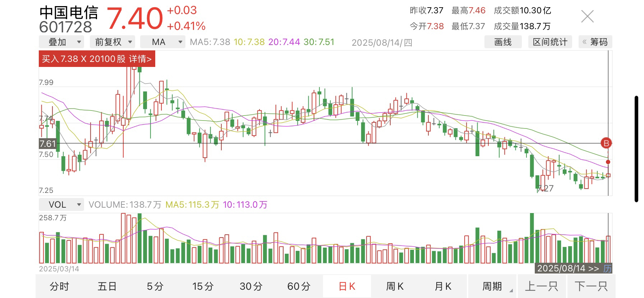This screenshot has width=644, height=298.
Task: Click the 昨收7.37 previous close
Action: point(427,10)
